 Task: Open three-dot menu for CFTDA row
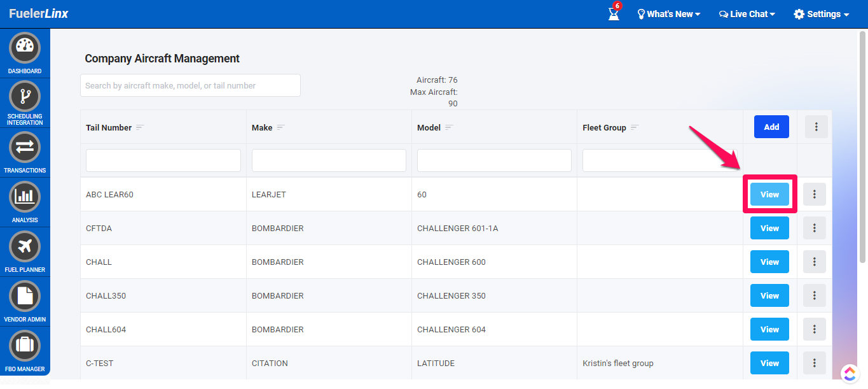pos(815,228)
